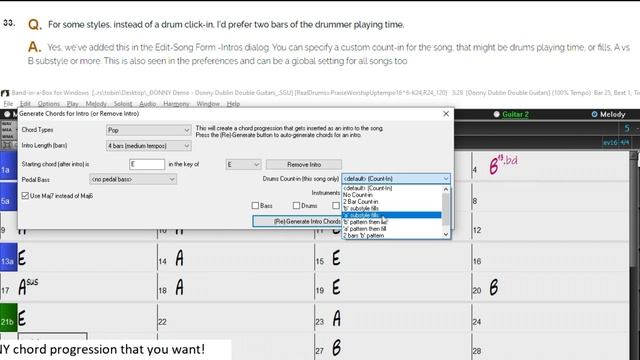Click the E chord at bar 21b
Image resolution: width=640 pixels, height=360 pixels.
click(22, 318)
